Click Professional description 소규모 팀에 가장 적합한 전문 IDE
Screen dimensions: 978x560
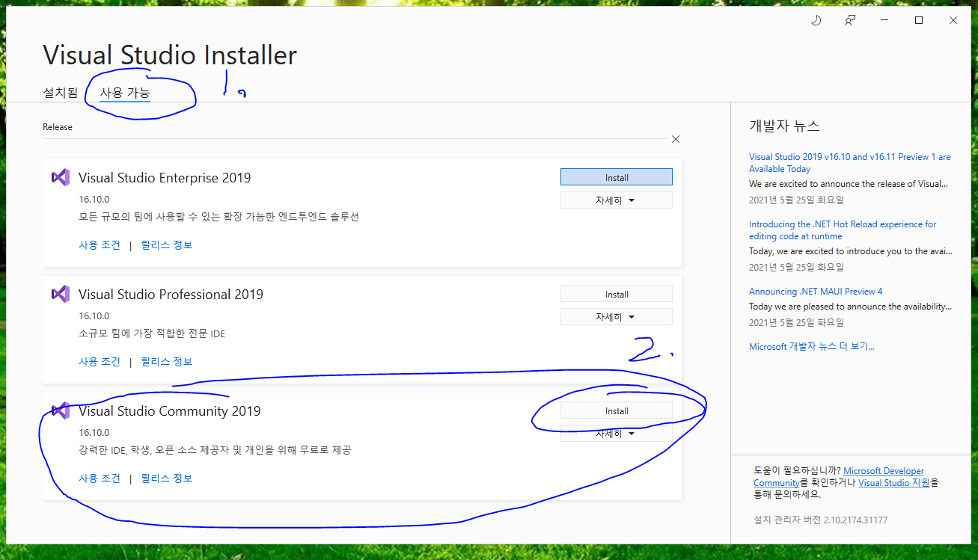[152, 333]
